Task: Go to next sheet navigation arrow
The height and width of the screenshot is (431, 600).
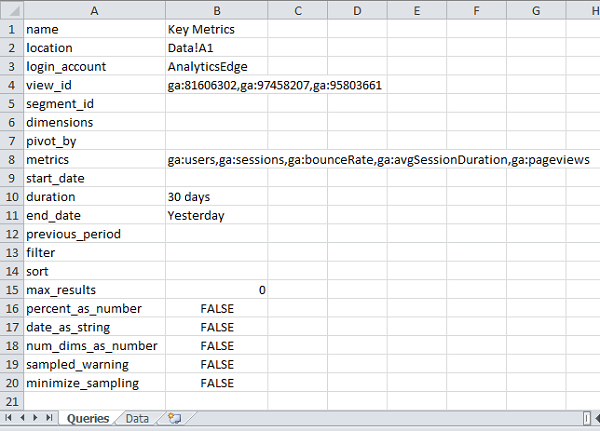Action: click(x=35, y=418)
